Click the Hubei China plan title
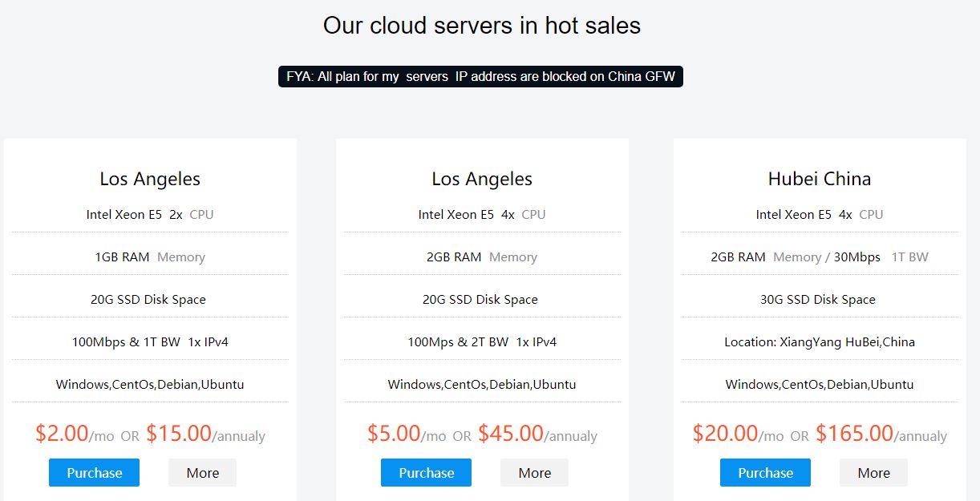980x501 pixels. [819, 179]
